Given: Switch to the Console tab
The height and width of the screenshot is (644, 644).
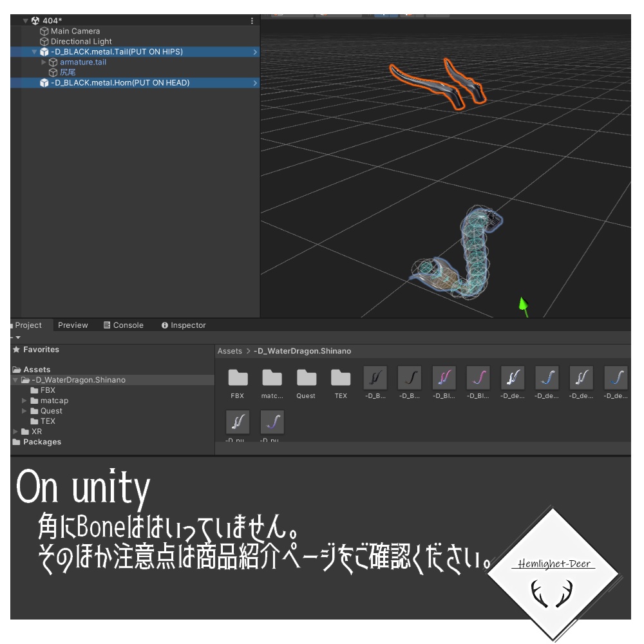Looking at the screenshot, I should (124, 325).
